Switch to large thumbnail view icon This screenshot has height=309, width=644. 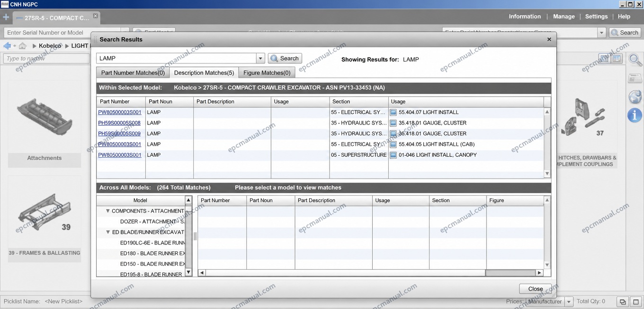click(x=604, y=59)
